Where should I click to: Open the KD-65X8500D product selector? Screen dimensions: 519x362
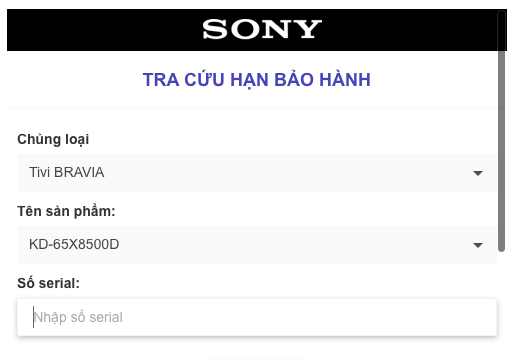257,245
